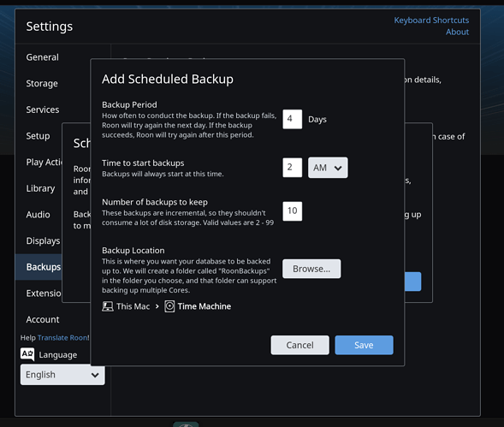This screenshot has height=427, width=504.
Task: Follow the Translate Roon link
Action: (62, 338)
